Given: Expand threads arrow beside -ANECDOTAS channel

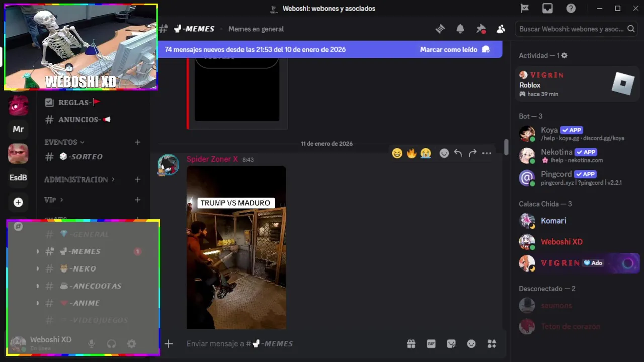Looking at the screenshot, I should coord(38,286).
